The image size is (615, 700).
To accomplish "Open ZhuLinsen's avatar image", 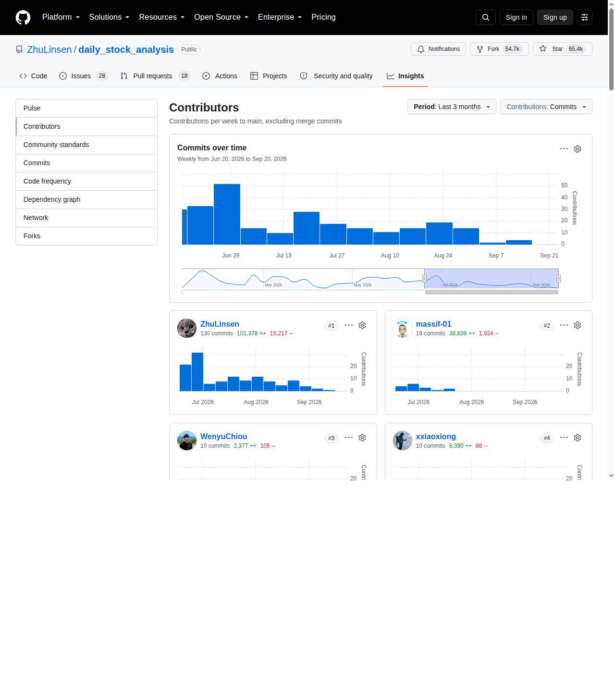I will pos(187,328).
